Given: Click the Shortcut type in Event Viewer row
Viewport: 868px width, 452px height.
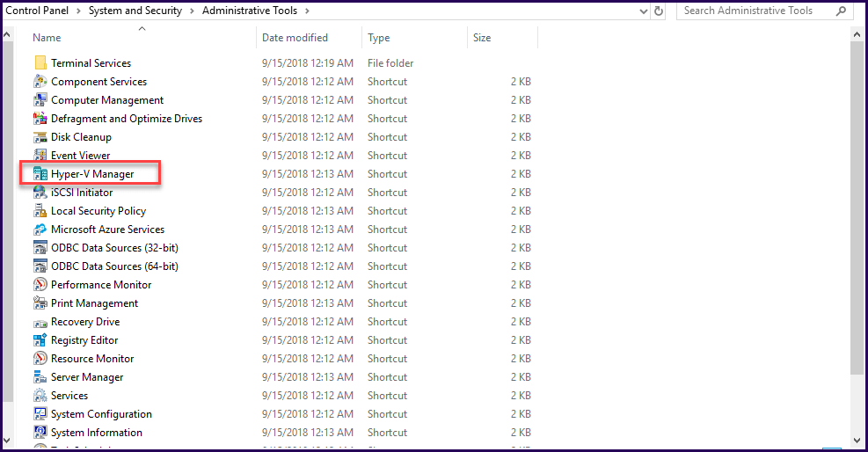Looking at the screenshot, I should pos(388,156).
